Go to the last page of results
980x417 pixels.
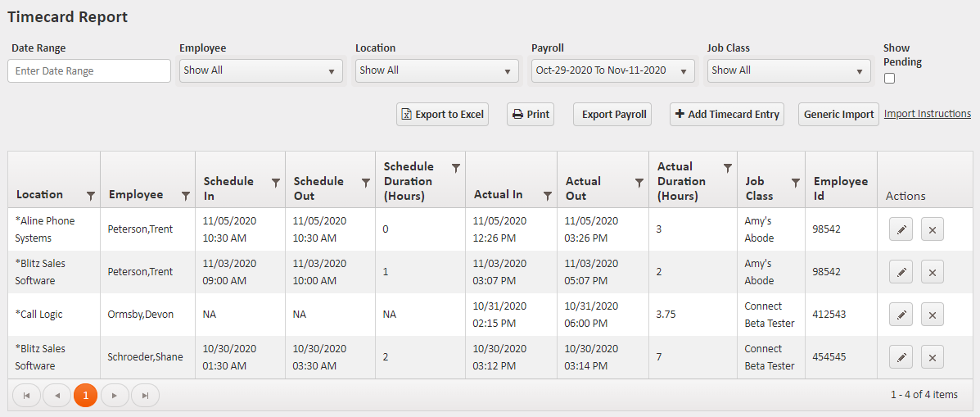[x=145, y=396]
